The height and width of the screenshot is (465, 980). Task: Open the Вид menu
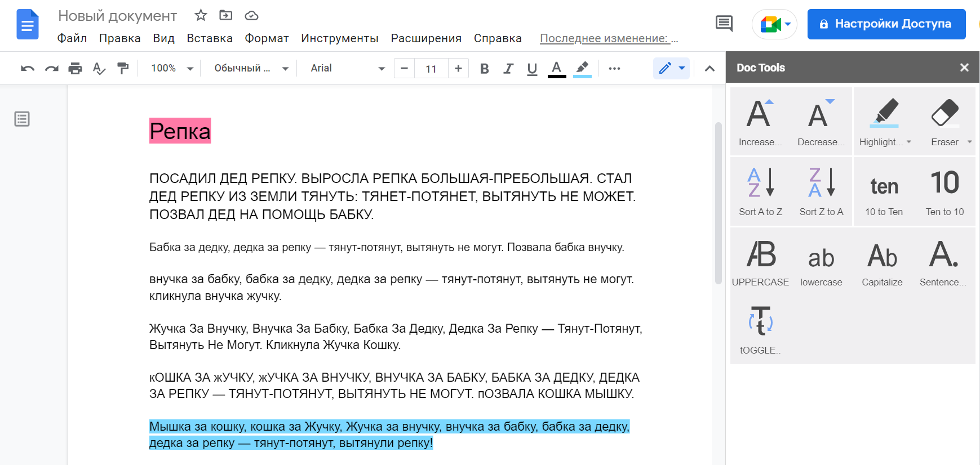click(164, 38)
